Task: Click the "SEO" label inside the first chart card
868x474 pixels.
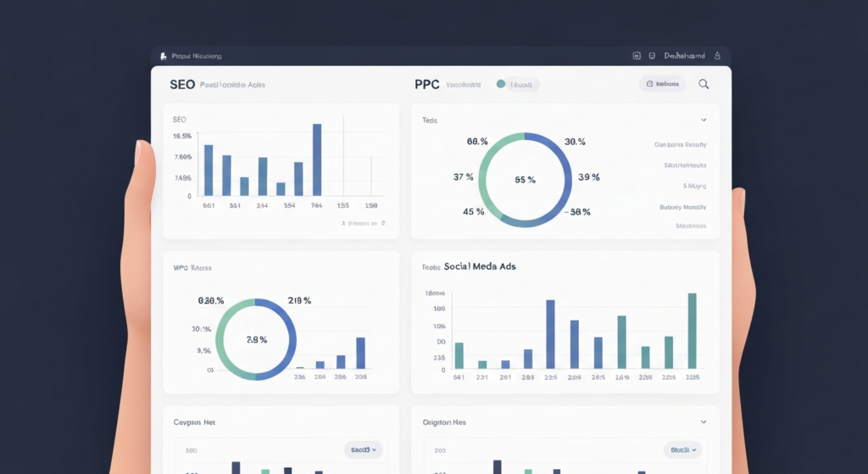Action: point(180,120)
